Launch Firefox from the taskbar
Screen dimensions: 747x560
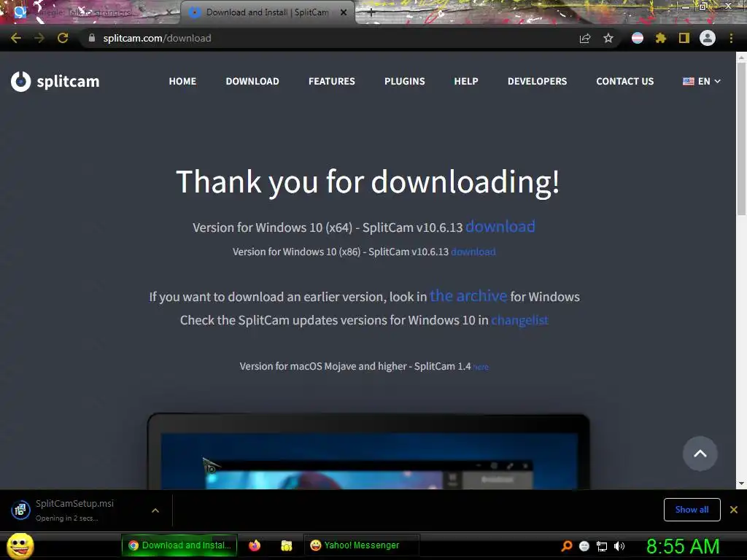coord(255,545)
